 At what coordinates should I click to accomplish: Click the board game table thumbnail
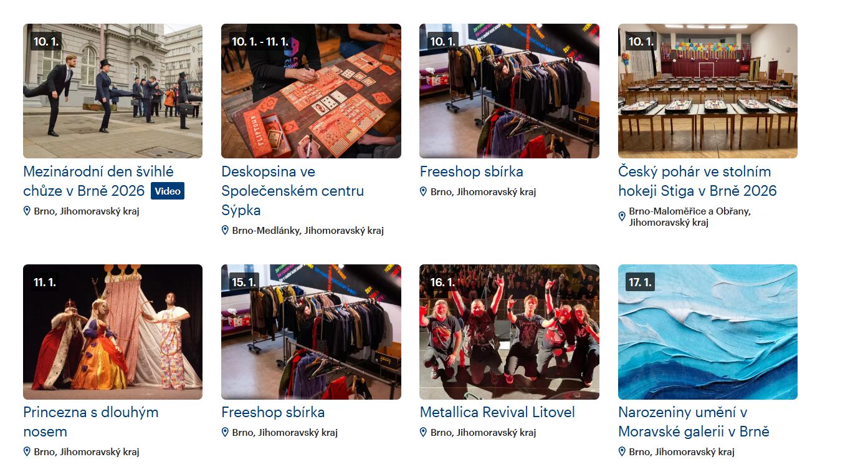(x=311, y=91)
